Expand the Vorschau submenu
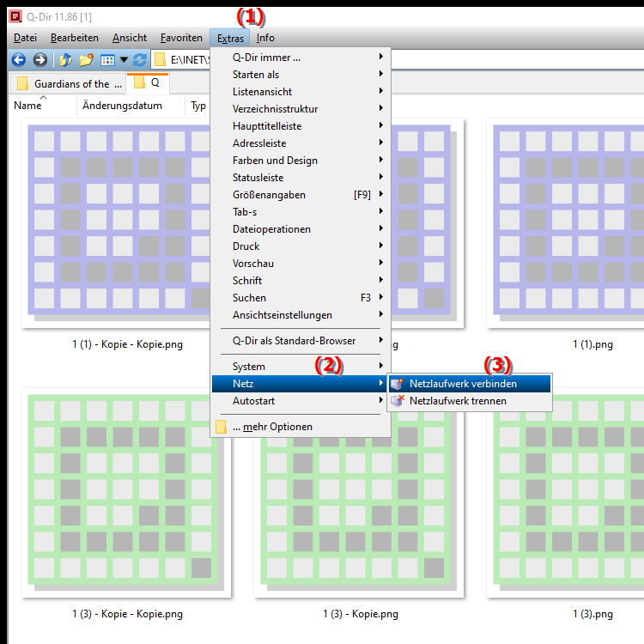This screenshot has width=644, height=644. click(301, 264)
